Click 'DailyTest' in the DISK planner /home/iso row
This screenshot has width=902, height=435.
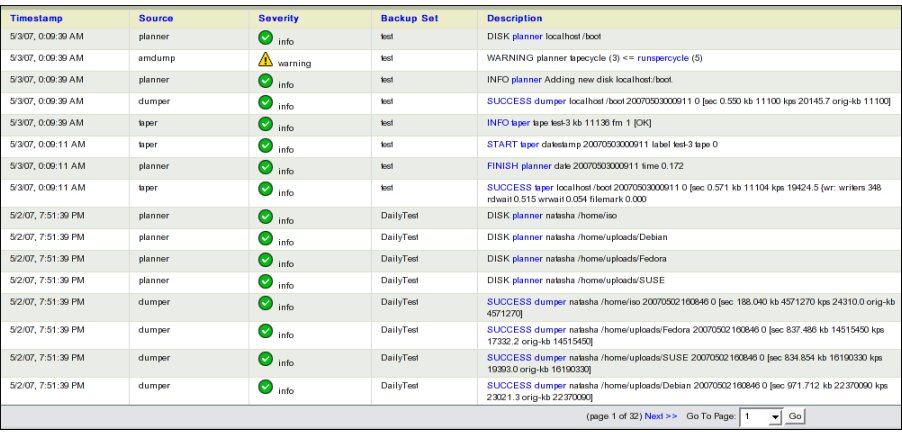[x=399, y=216]
